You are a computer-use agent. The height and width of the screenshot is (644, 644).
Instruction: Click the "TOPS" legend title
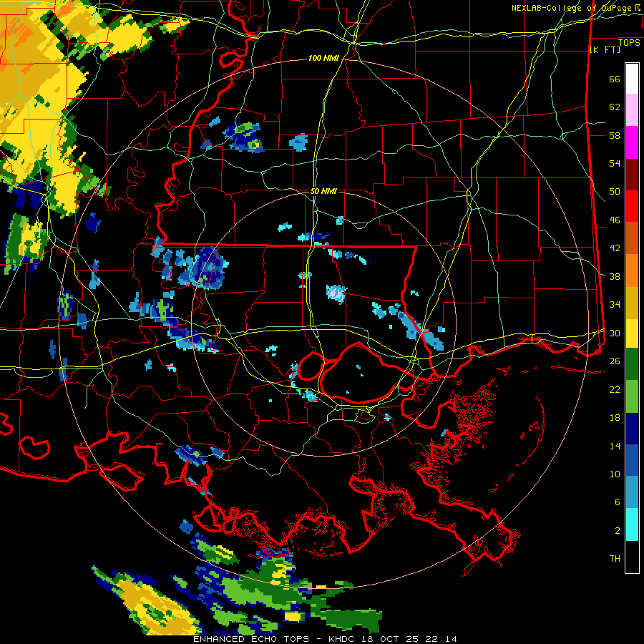click(629, 43)
